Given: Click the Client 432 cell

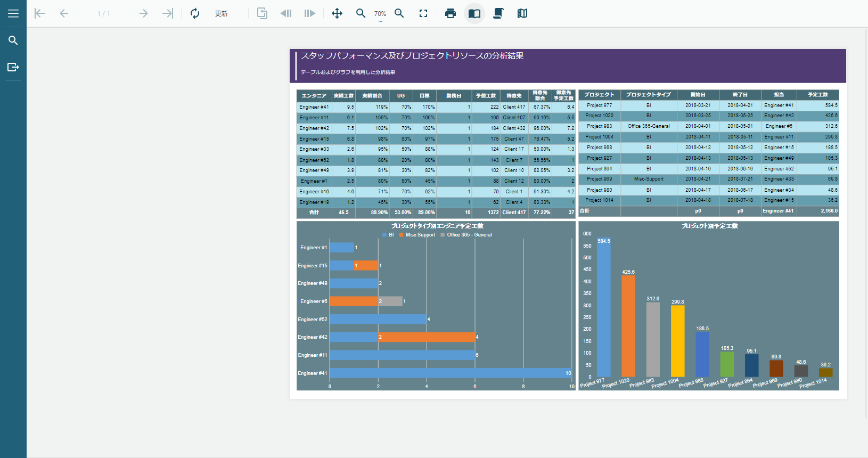Looking at the screenshot, I should tap(514, 128).
